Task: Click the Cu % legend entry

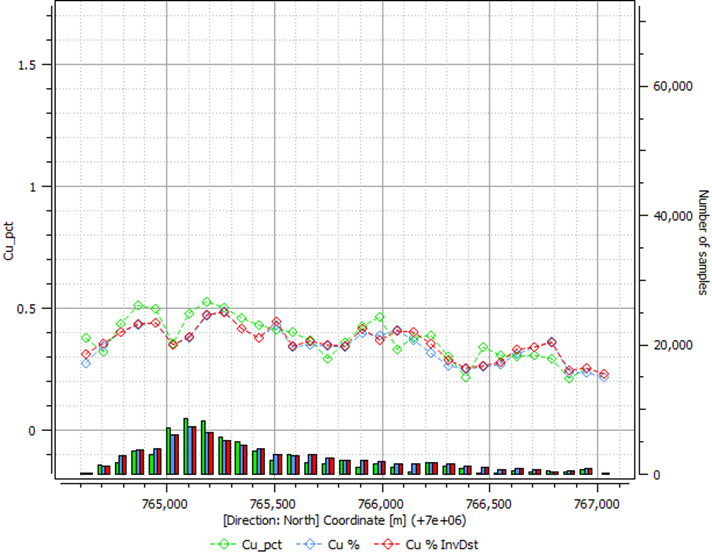Action: [x=327, y=545]
